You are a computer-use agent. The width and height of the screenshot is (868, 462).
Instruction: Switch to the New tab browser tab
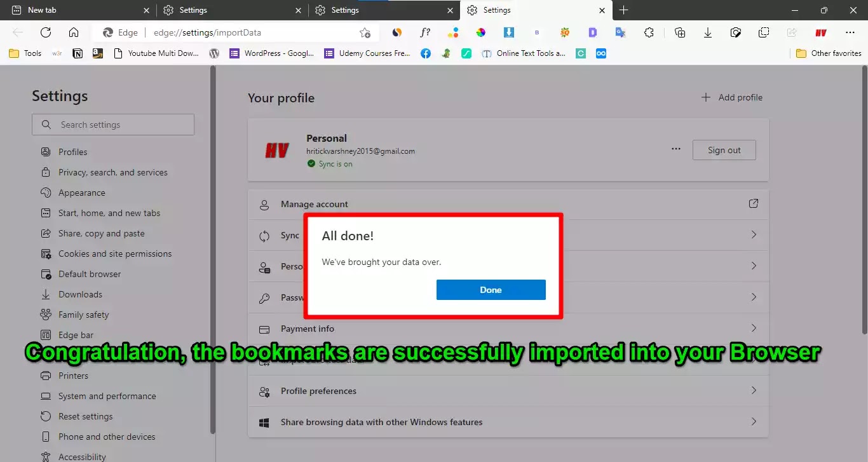coord(76,10)
